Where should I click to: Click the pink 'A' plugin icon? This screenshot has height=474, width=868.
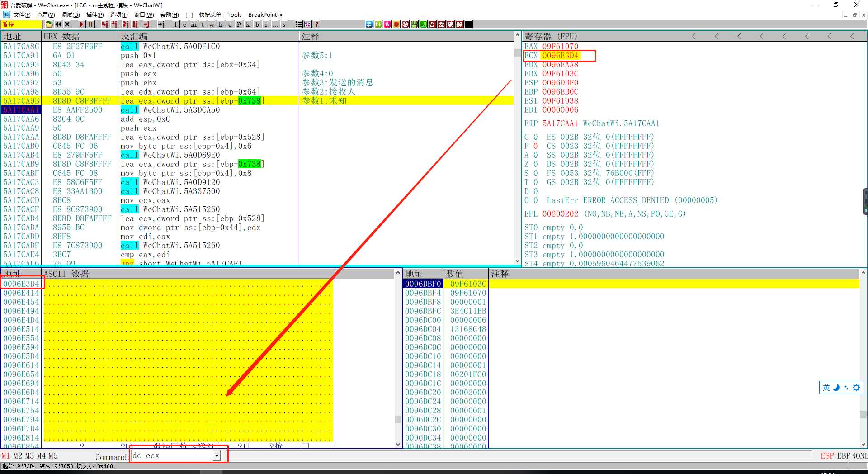tap(387, 24)
